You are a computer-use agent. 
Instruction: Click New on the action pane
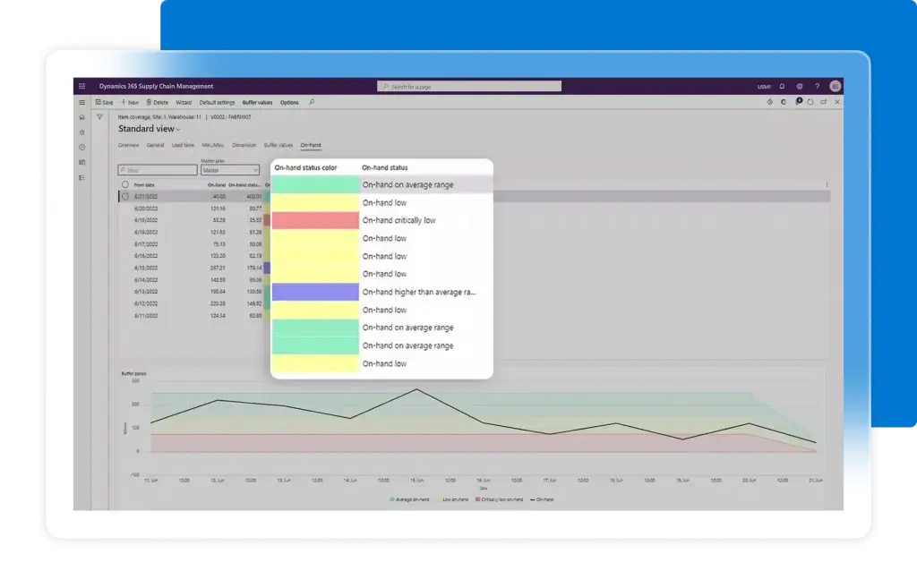(x=130, y=102)
